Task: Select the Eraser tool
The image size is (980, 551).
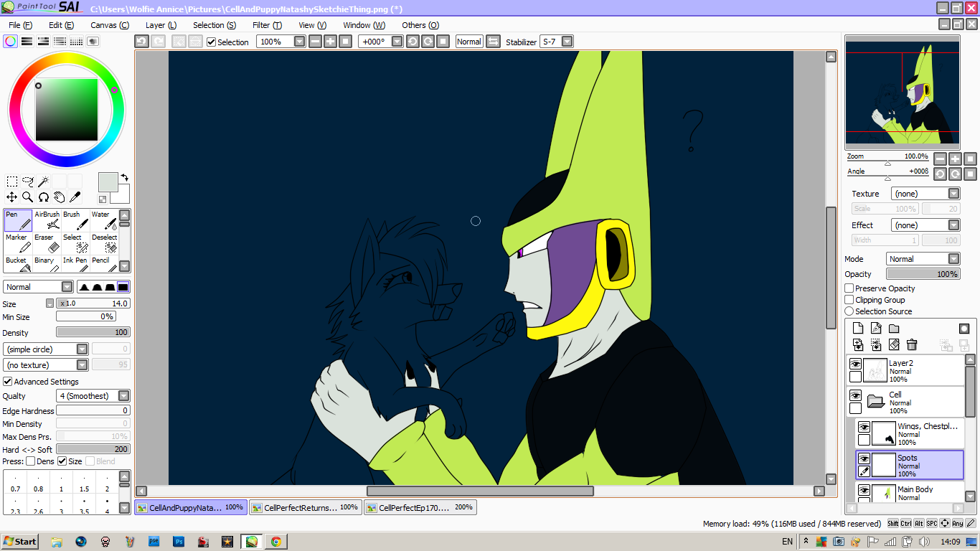Action: point(47,244)
